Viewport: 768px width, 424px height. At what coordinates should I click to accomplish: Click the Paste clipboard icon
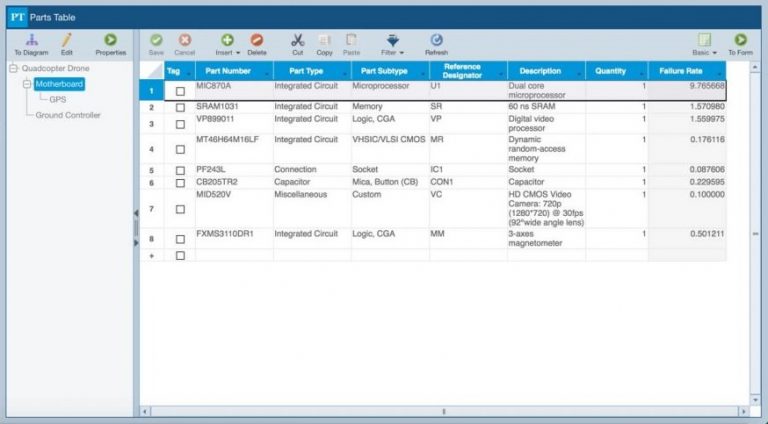coord(351,40)
